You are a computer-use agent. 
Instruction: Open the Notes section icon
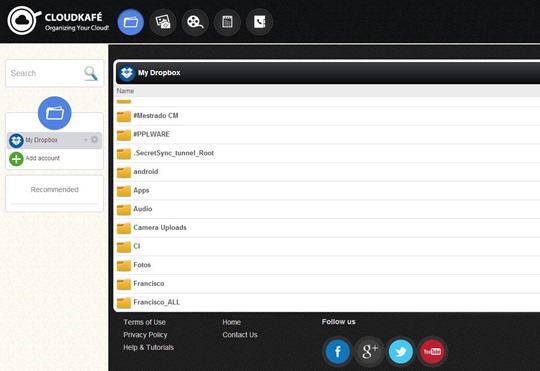(227, 22)
